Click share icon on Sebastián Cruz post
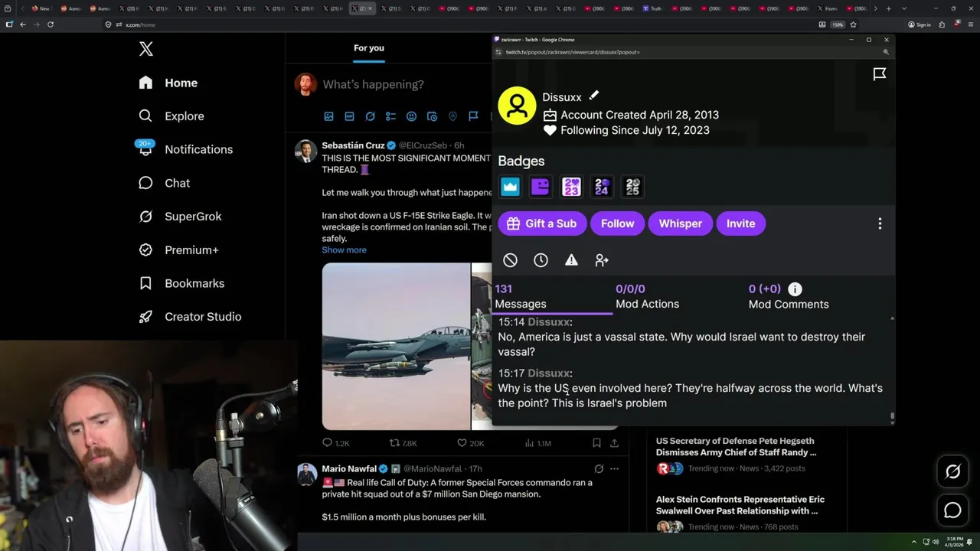Image resolution: width=980 pixels, height=551 pixels. click(614, 443)
